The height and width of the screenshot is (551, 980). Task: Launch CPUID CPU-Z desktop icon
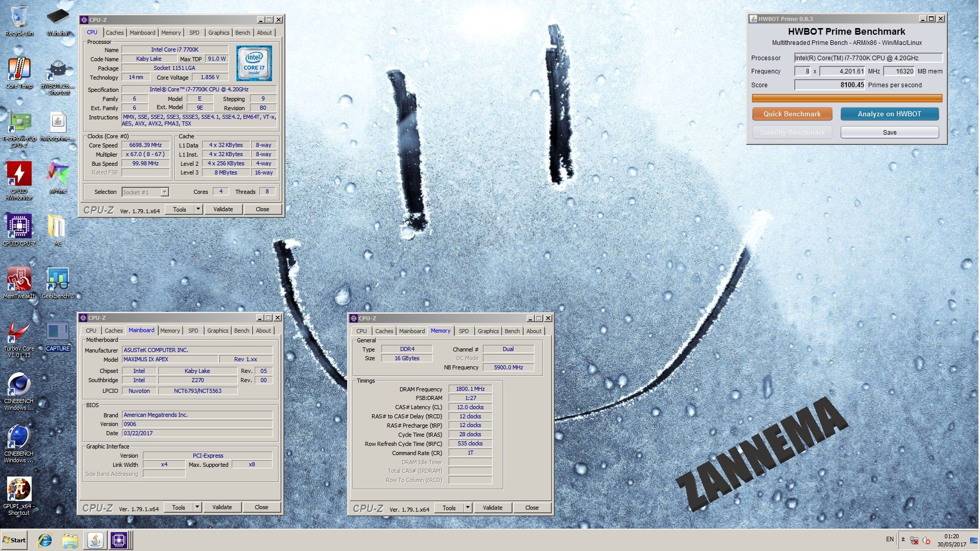(19, 230)
